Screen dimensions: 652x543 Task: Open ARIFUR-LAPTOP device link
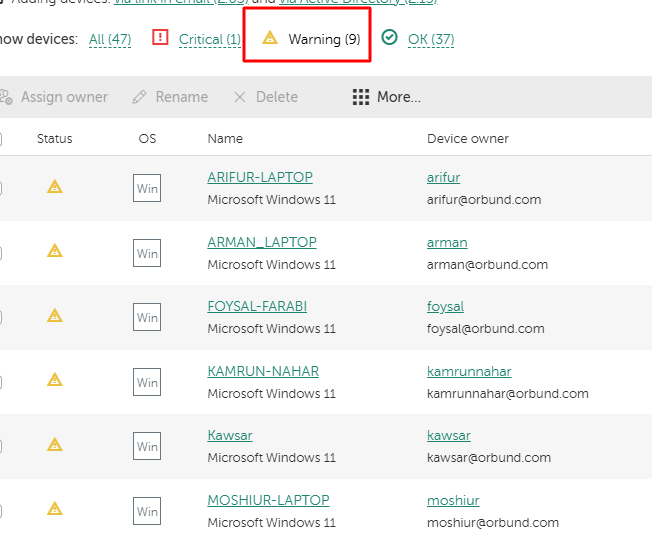tap(260, 178)
